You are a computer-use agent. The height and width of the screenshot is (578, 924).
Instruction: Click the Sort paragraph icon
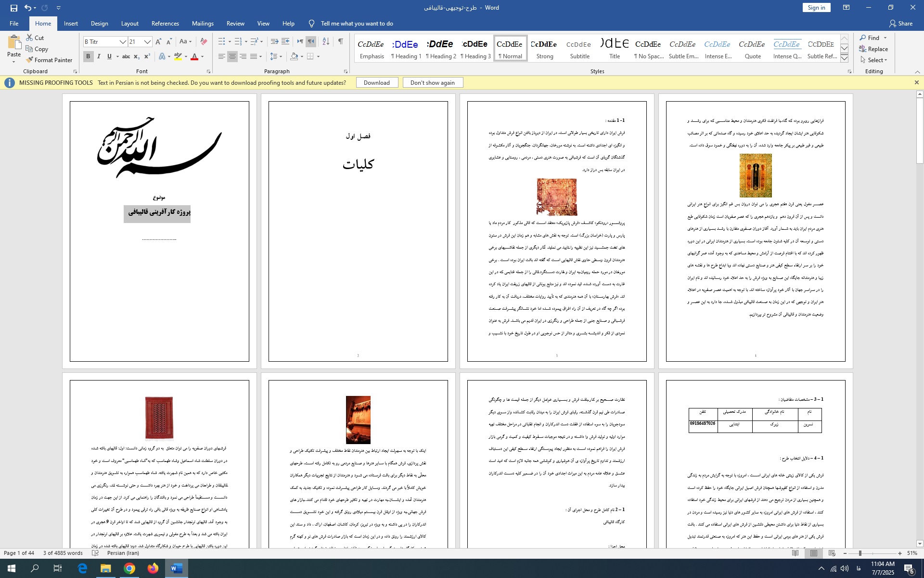326,41
